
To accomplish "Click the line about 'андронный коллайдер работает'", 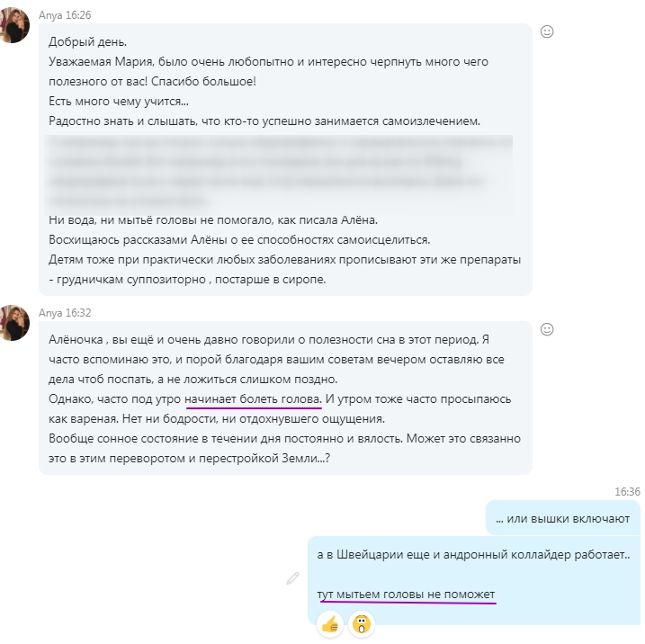I will [473, 555].
